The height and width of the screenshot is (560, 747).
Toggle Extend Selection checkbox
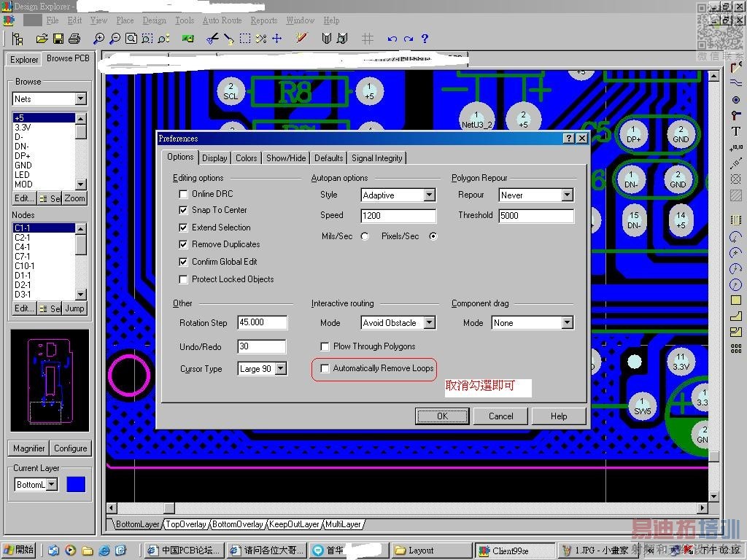pyautogui.click(x=183, y=227)
